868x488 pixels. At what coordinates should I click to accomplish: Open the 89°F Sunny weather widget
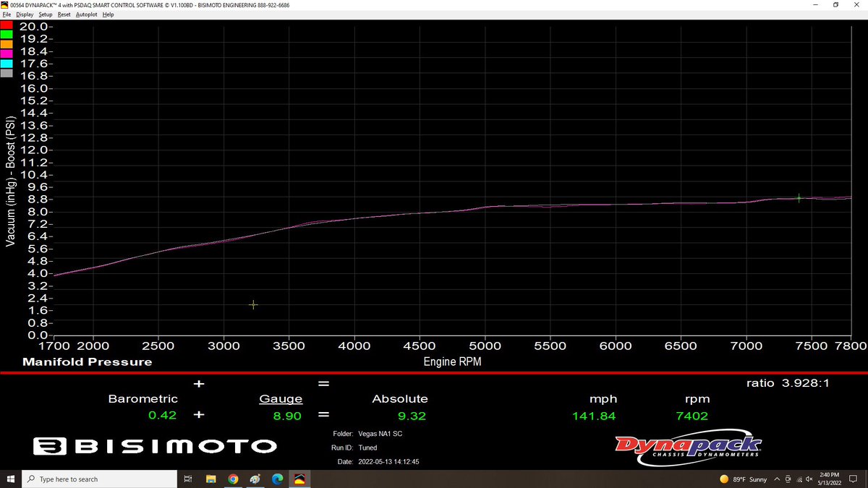coord(745,479)
